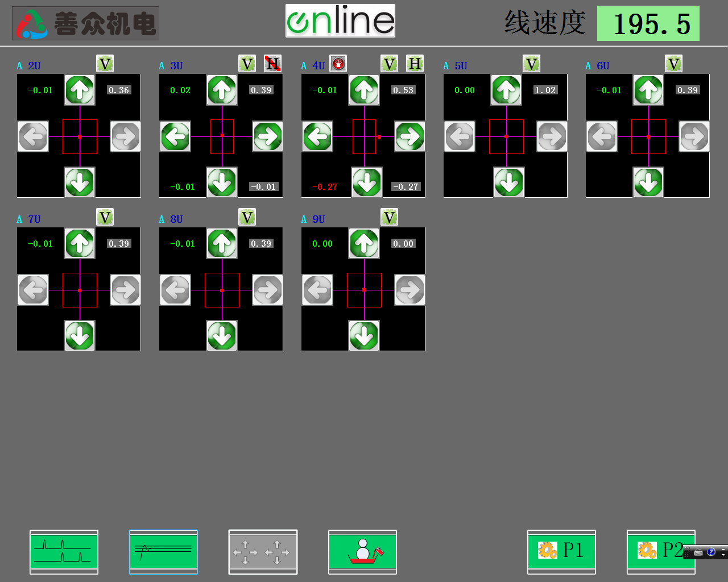
Task: Click the line speed value 195.5
Action: 648,24
